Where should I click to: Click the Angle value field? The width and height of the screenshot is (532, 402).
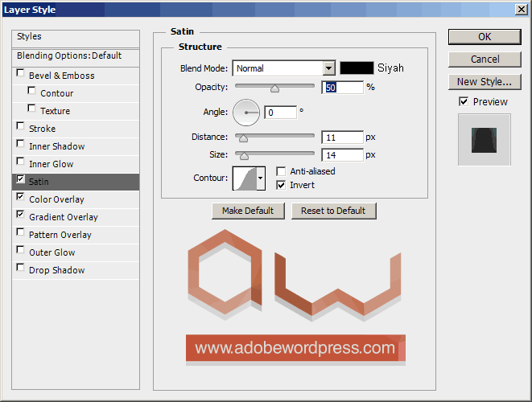point(281,113)
